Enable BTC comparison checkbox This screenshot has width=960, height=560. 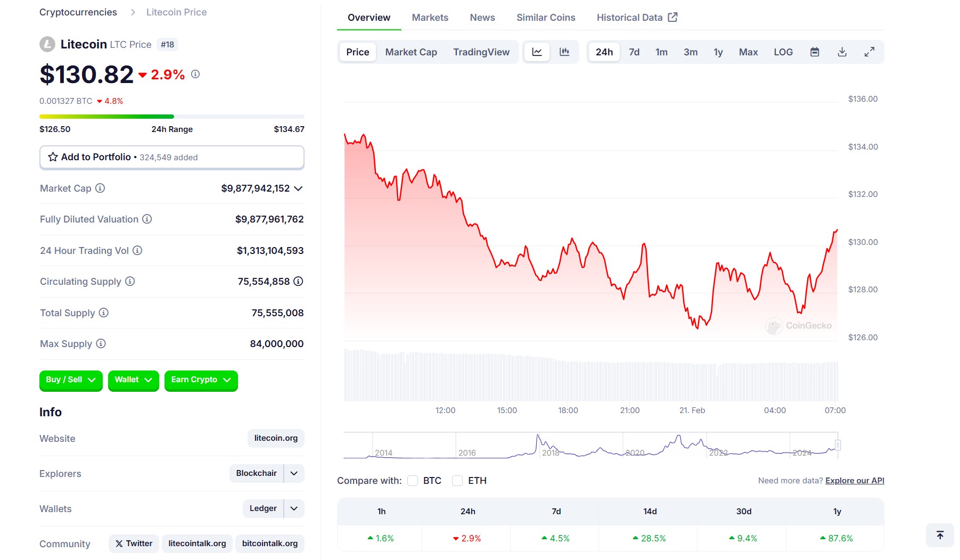click(413, 481)
